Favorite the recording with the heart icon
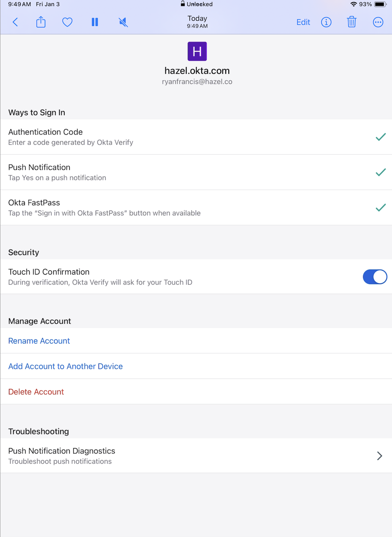This screenshot has width=392, height=537. tap(67, 22)
